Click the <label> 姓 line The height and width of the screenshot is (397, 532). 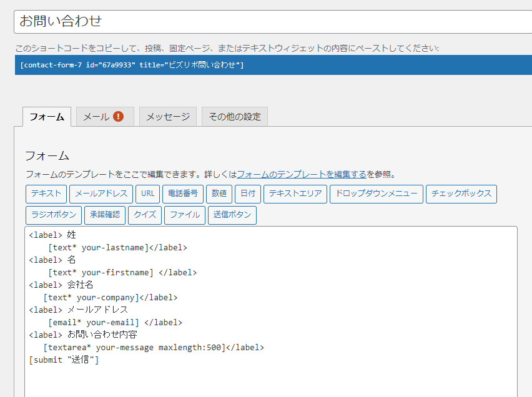(52, 235)
